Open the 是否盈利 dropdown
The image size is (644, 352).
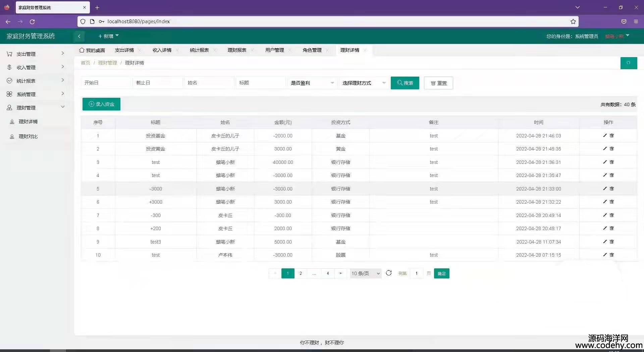312,83
